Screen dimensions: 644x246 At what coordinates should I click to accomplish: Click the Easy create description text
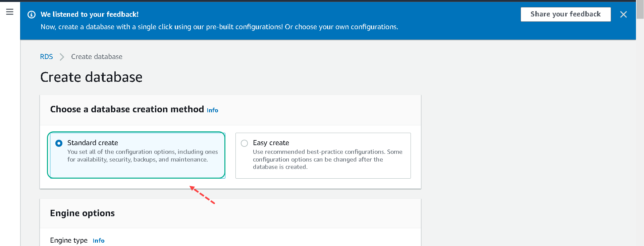[x=327, y=160]
